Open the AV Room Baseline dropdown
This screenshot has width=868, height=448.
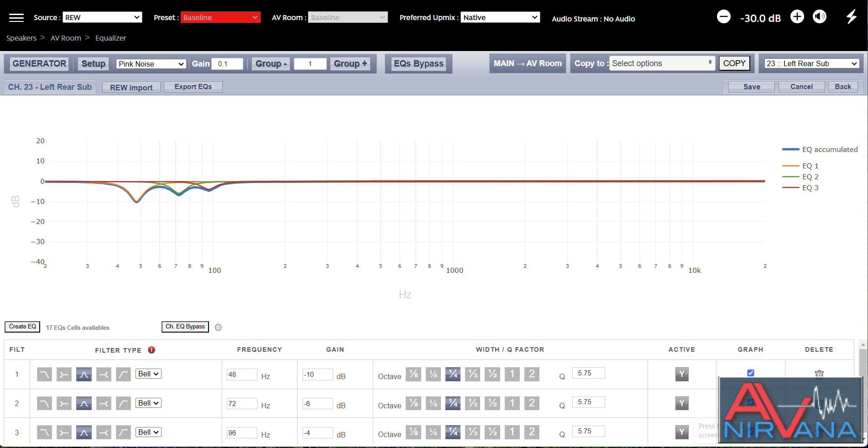(x=348, y=17)
